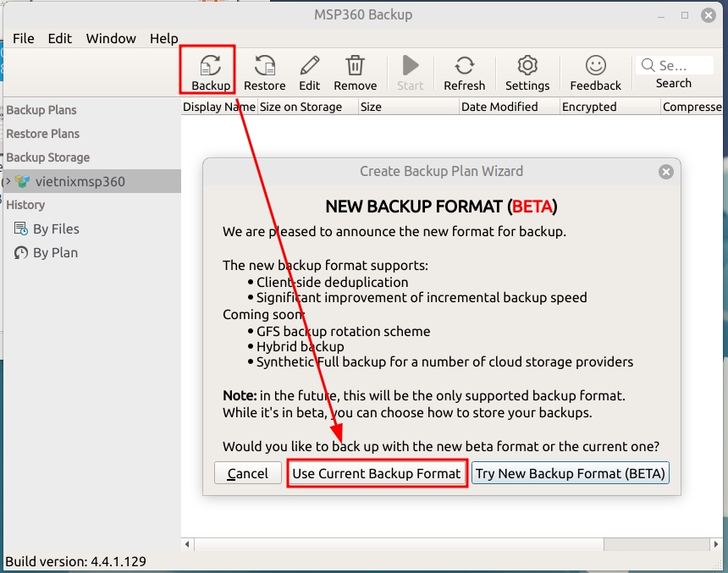
Task: Open the Edit menu
Action: click(x=60, y=39)
